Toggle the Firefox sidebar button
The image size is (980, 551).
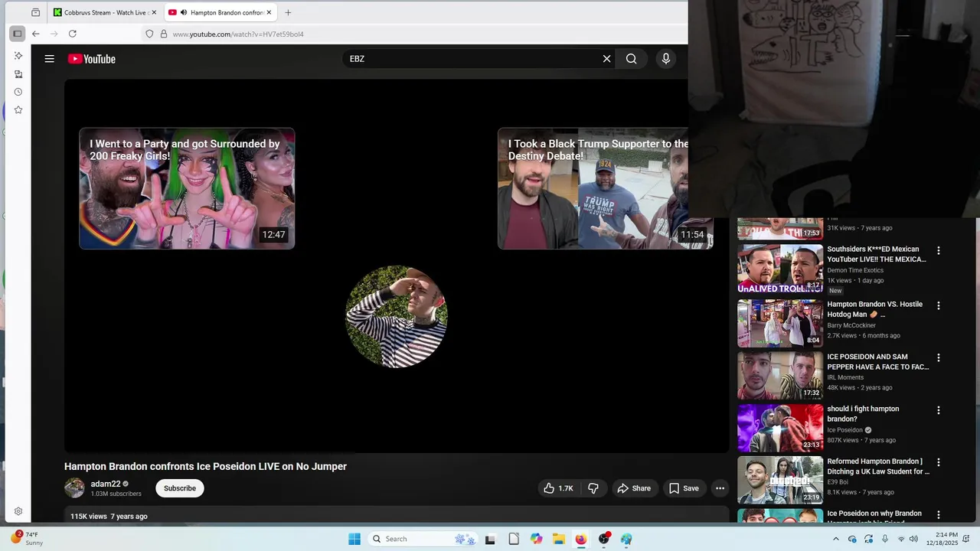tap(17, 34)
